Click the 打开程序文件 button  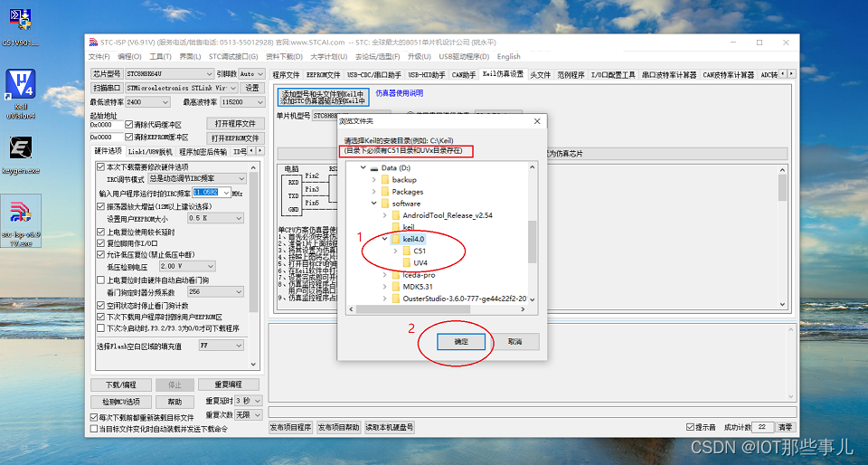[235, 123]
